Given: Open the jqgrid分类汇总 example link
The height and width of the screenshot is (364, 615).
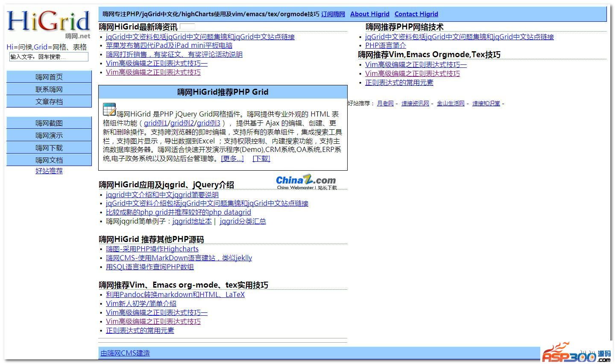Looking at the screenshot, I should tap(243, 221).
